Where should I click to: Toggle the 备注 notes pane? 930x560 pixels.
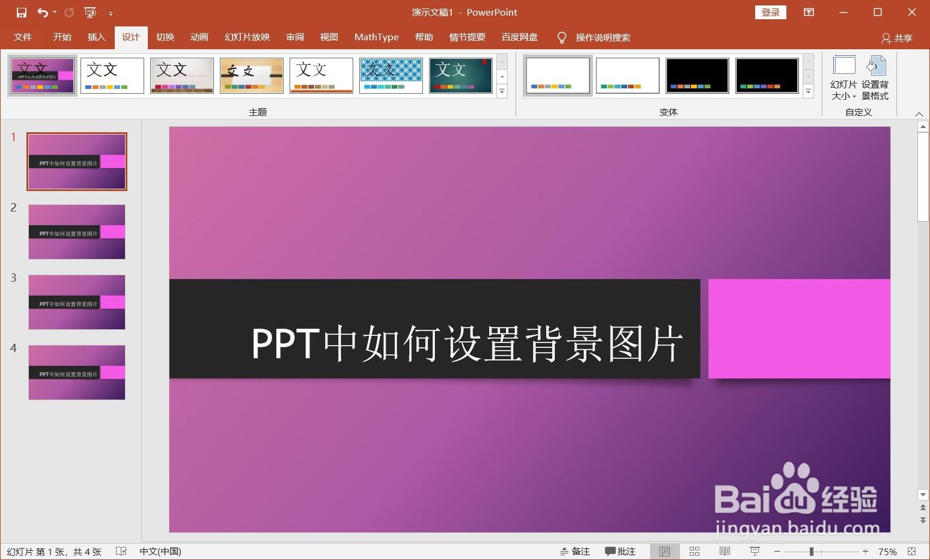(x=574, y=551)
